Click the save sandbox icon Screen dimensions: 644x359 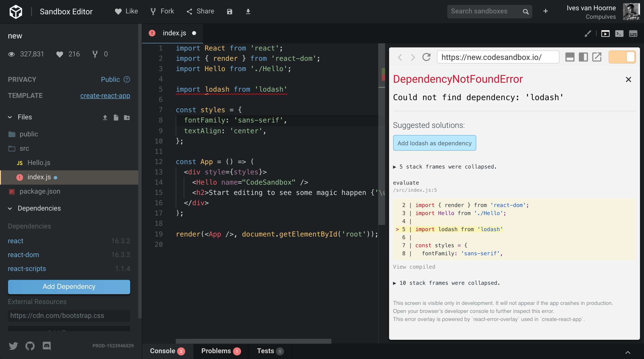(x=230, y=11)
